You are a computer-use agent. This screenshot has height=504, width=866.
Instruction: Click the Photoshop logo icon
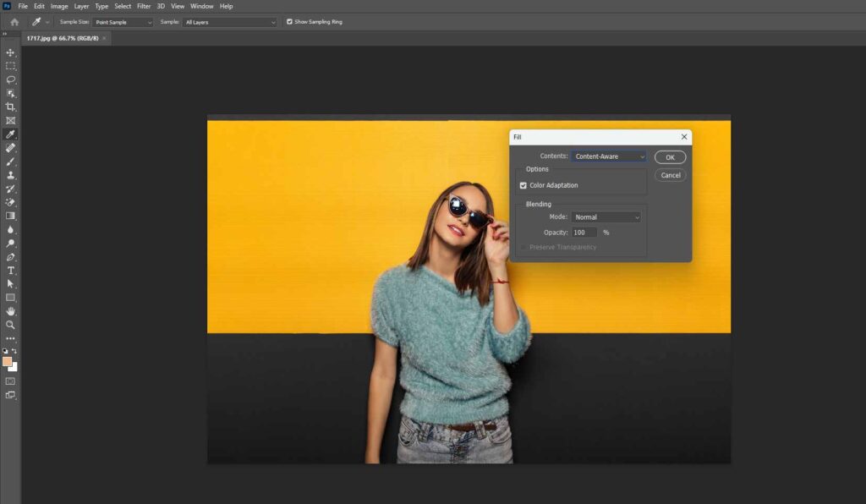coord(7,6)
